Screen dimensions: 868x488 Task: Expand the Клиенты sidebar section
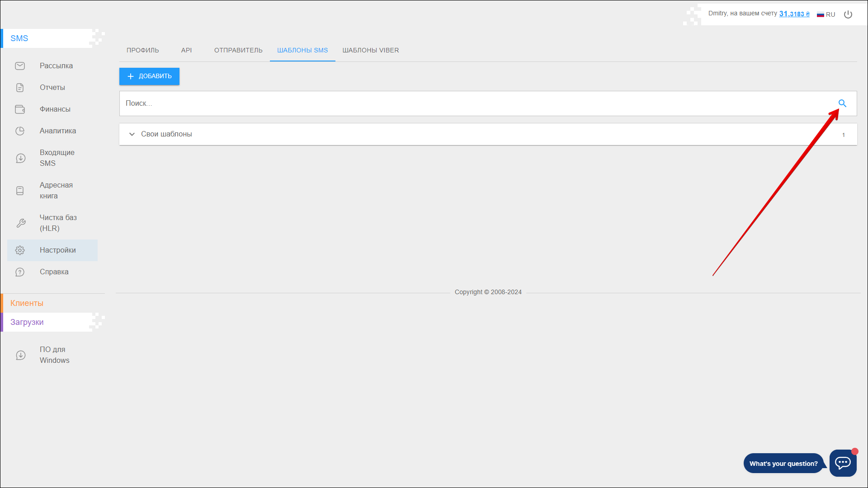27,303
